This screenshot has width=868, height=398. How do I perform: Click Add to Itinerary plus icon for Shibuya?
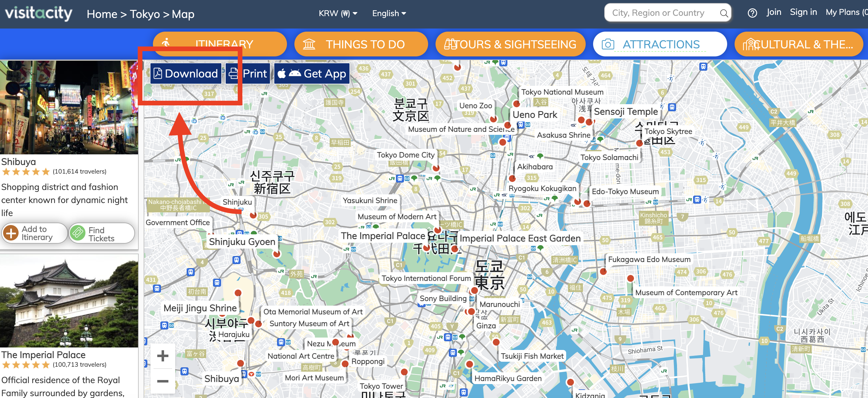tap(11, 233)
